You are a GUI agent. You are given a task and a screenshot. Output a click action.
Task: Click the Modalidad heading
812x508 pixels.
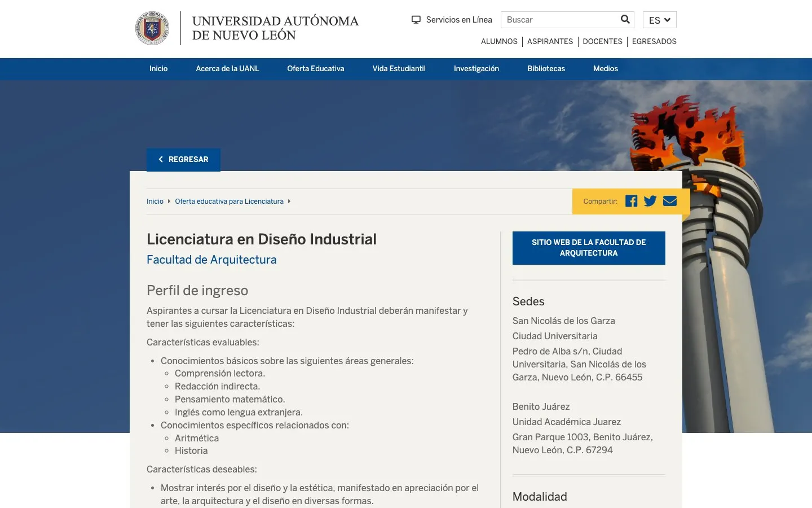click(x=540, y=497)
